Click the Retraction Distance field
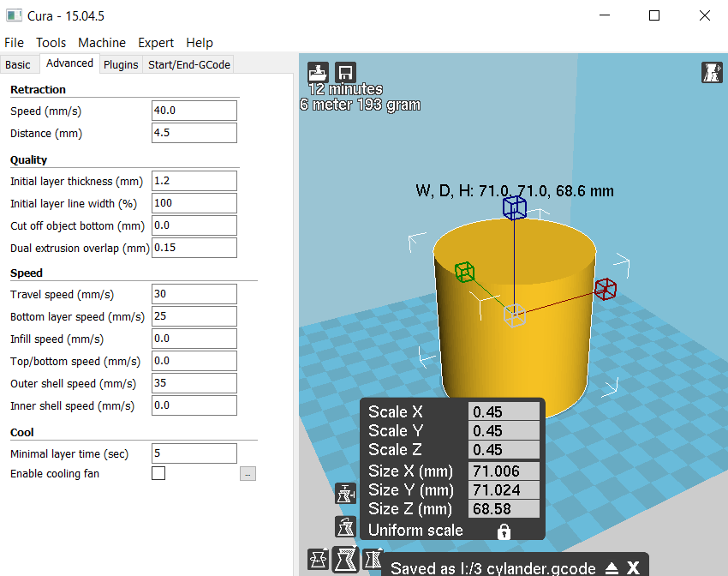 click(x=194, y=133)
